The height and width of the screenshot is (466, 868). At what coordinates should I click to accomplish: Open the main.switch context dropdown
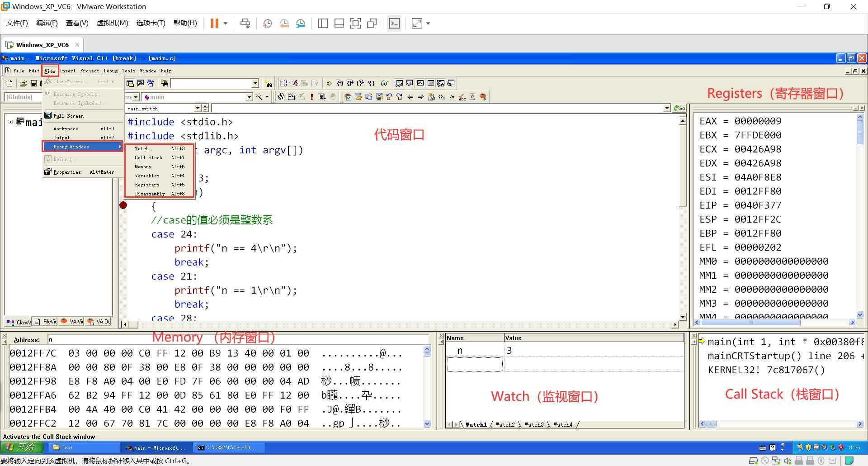pyautogui.click(x=197, y=109)
